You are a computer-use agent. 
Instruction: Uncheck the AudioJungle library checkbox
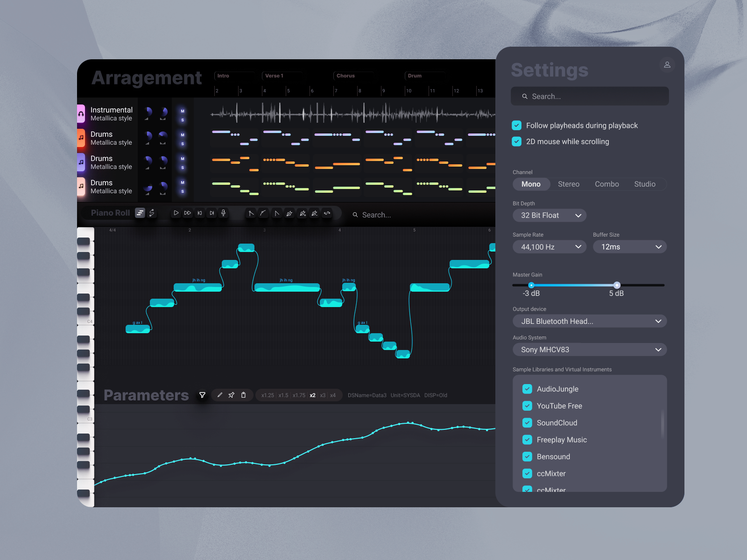pos(527,389)
